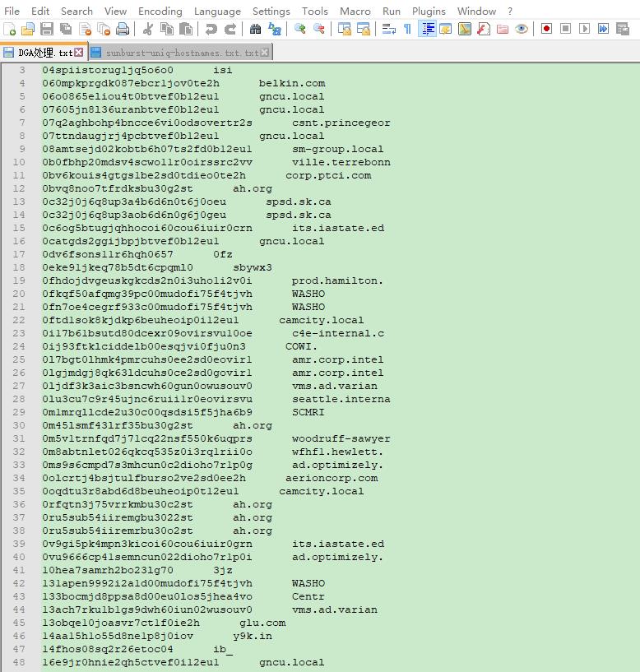Switch to sunburst-uniq-hostnames.txt.txt tab

coord(180,53)
